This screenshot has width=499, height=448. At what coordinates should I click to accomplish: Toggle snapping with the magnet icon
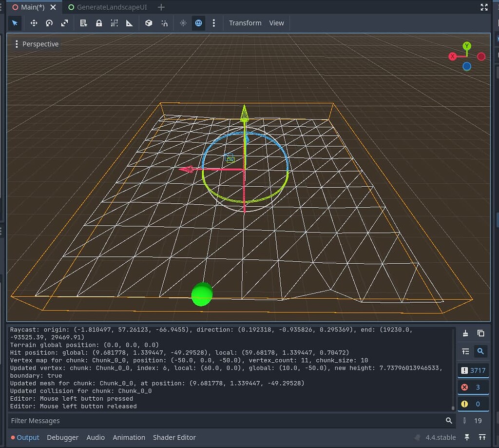[x=164, y=23]
